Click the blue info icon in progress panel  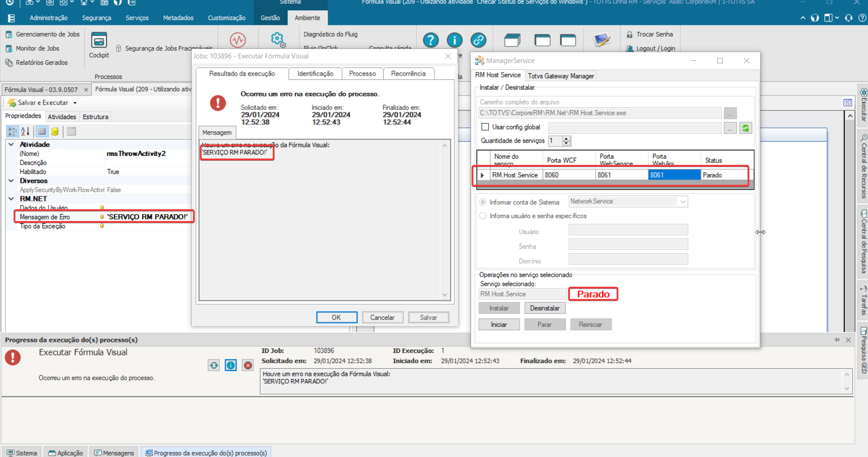(x=231, y=365)
